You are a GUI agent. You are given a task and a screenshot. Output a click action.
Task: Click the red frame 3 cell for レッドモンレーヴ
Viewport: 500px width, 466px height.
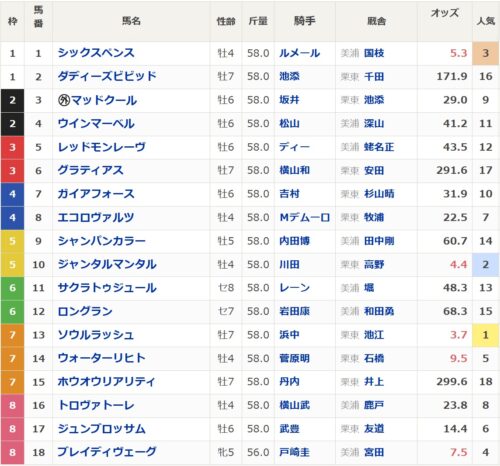[12, 147]
